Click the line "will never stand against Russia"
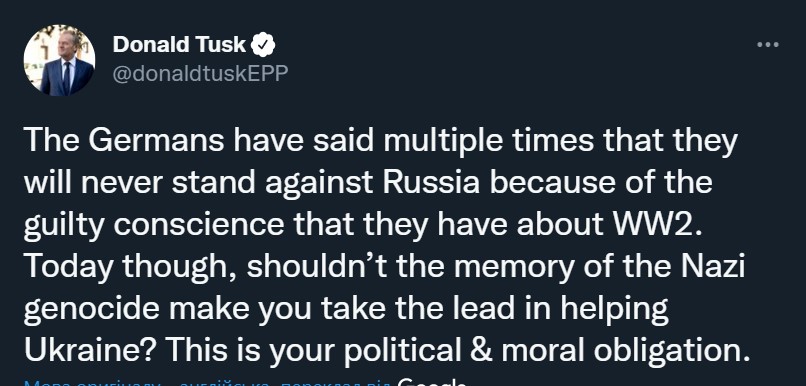Image resolution: width=806 pixels, height=386 pixels. point(368,183)
